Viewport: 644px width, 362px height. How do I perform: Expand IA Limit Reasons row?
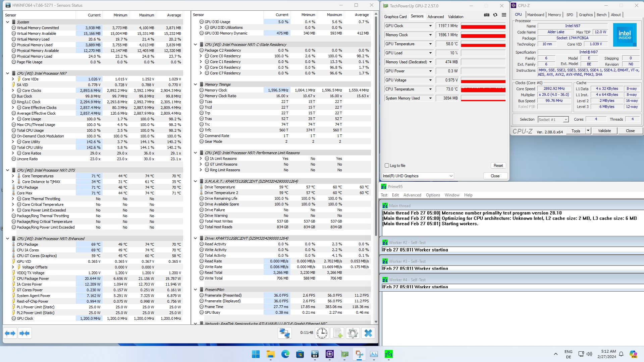click(x=201, y=159)
